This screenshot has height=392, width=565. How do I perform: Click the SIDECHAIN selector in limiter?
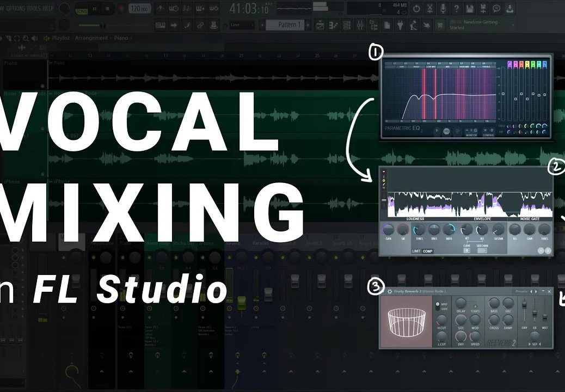pos(482,250)
